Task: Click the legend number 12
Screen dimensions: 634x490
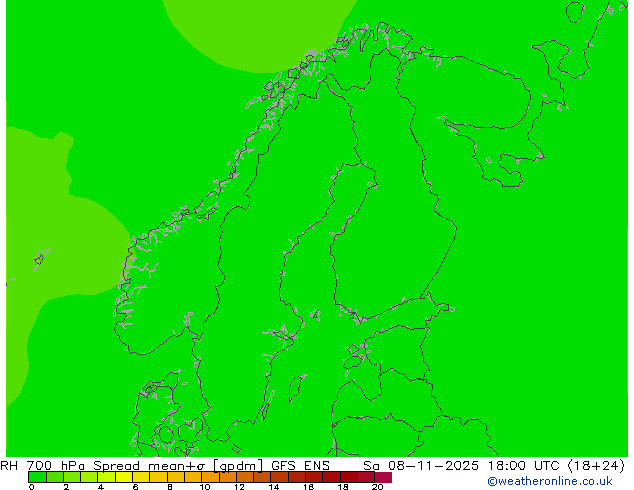Action: [239, 487]
